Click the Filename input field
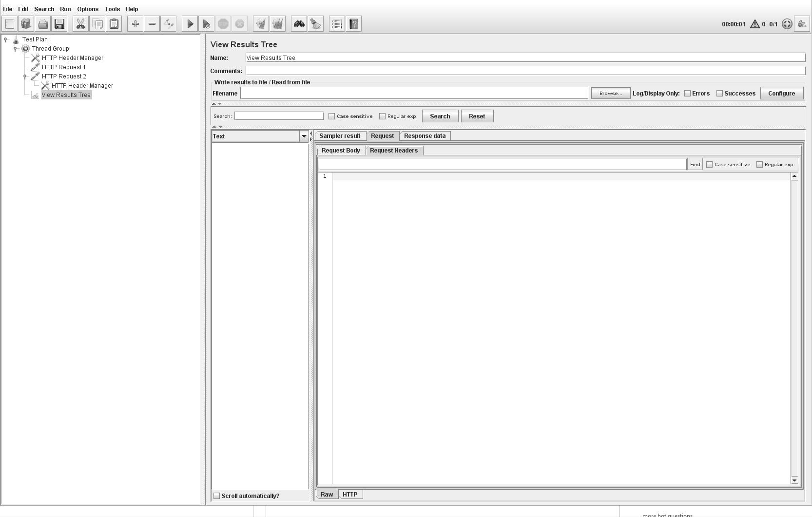The width and height of the screenshot is (812, 517). coord(414,93)
